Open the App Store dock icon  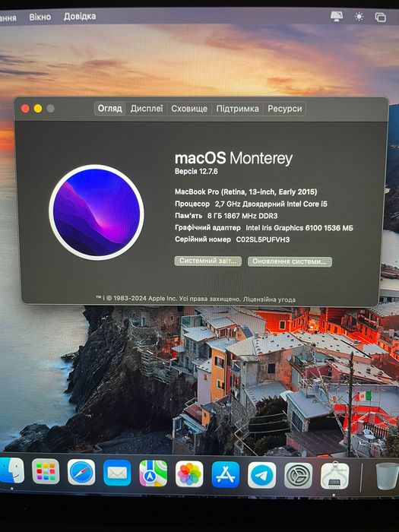(x=226, y=474)
